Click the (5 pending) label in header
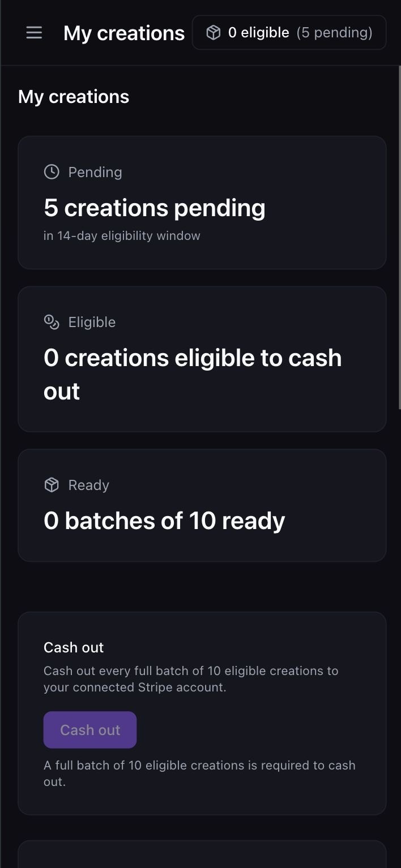The height and width of the screenshot is (868, 401). (335, 33)
